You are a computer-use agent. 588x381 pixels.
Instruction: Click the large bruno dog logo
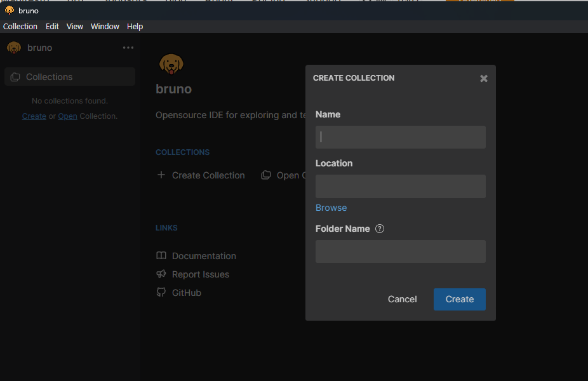(171, 63)
